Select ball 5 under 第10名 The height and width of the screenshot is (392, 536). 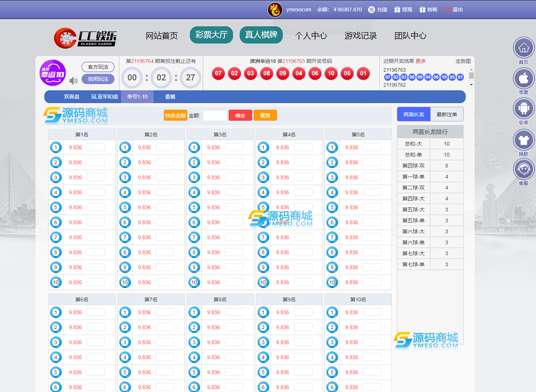[x=332, y=372]
